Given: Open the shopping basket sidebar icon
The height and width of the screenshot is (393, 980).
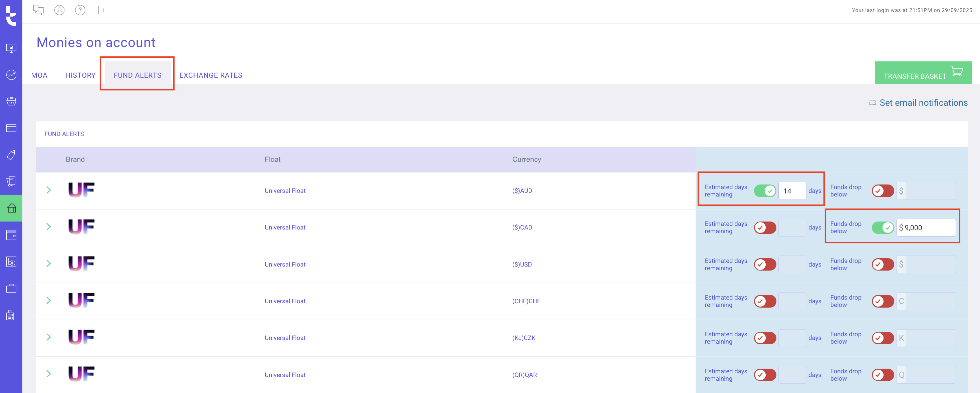Looking at the screenshot, I should pos(11,101).
